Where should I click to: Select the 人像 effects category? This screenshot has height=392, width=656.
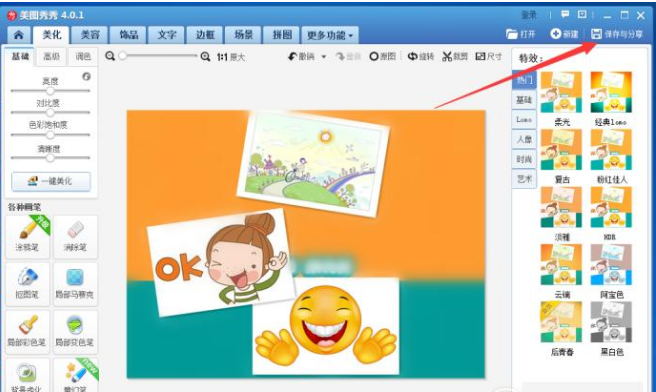tap(524, 139)
